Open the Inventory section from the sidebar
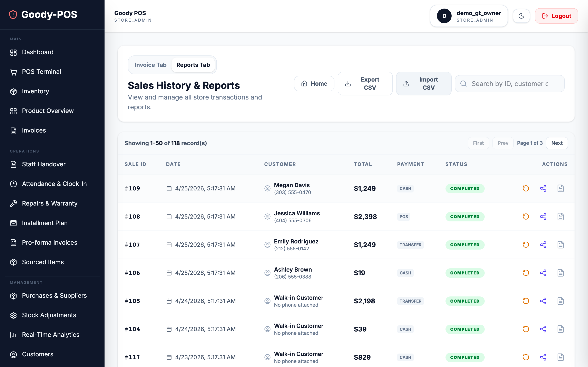588x367 pixels. click(x=35, y=91)
